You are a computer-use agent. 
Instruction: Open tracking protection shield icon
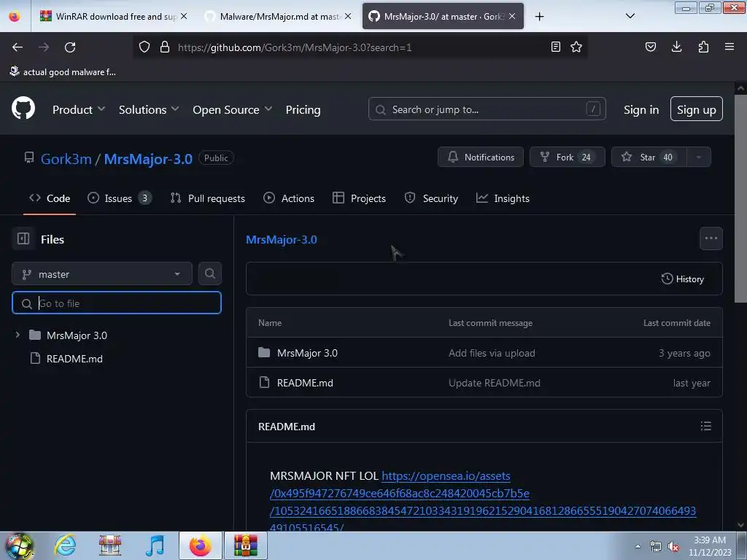[x=144, y=47]
